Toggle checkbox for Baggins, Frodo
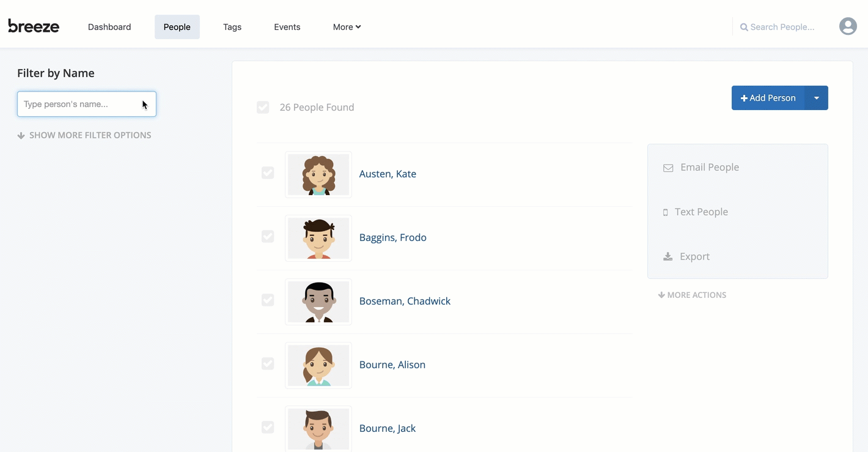 [x=268, y=236]
